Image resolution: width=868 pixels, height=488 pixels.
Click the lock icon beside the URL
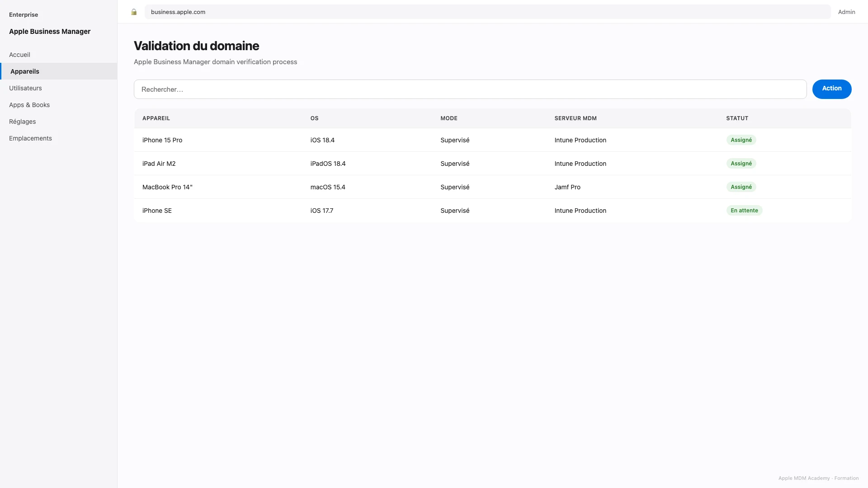coord(134,12)
